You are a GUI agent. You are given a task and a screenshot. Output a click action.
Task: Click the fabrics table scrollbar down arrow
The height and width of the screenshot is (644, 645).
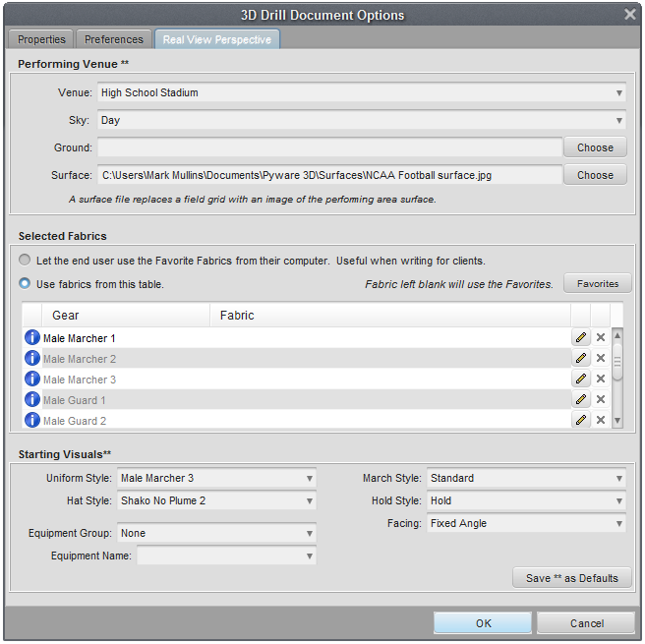pyautogui.click(x=617, y=421)
